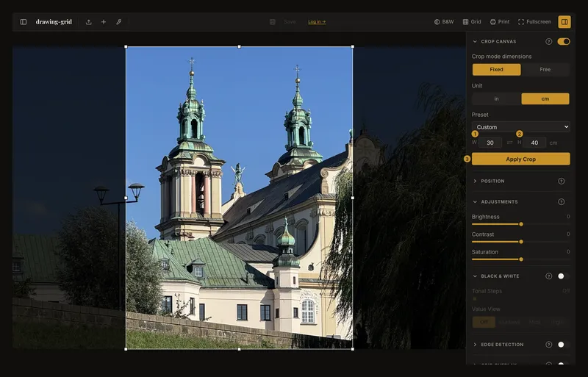
Task: Open help for Black & White section
Action: (x=548, y=276)
